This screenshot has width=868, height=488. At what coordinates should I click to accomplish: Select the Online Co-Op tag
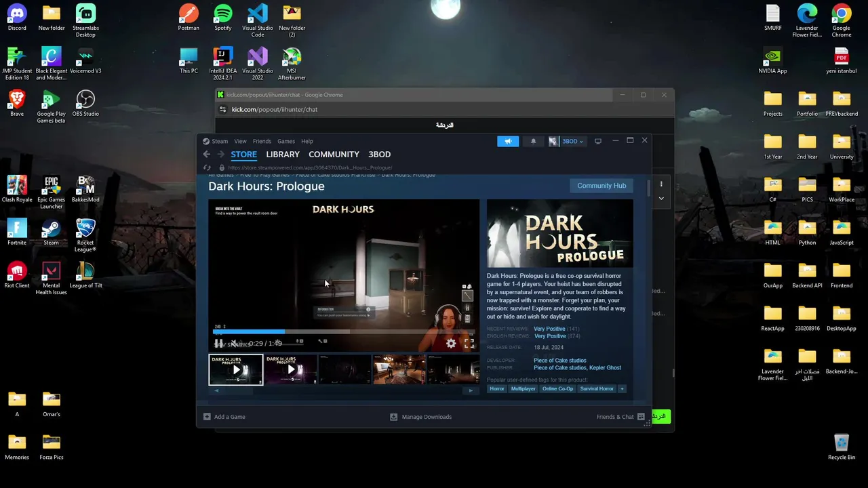coord(557,389)
